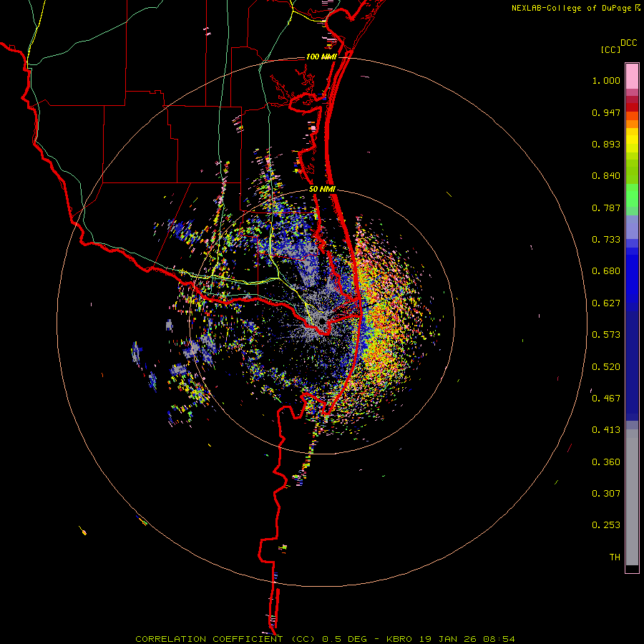The width and height of the screenshot is (644, 644).
Task: Click the 0.680 colorbar scale label
Action: 606,271
